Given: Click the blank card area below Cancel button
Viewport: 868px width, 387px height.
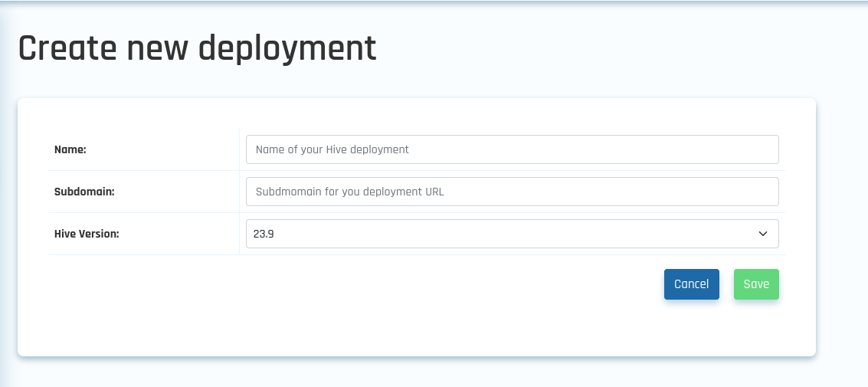Looking at the screenshot, I should [691, 330].
